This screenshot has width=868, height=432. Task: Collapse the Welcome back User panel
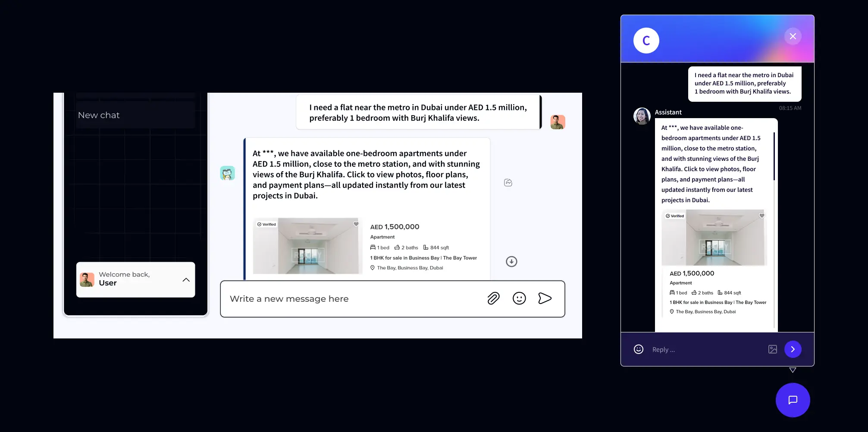pyautogui.click(x=186, y=279)
